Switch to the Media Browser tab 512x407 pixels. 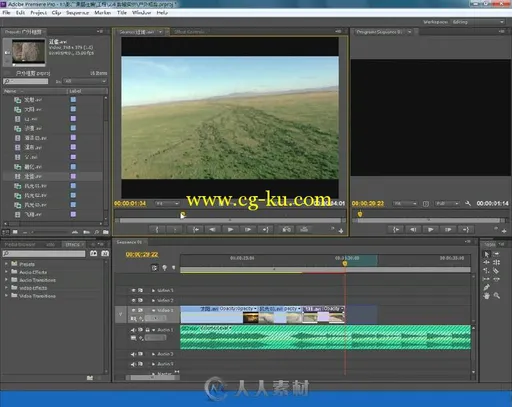tap(20, 244)
